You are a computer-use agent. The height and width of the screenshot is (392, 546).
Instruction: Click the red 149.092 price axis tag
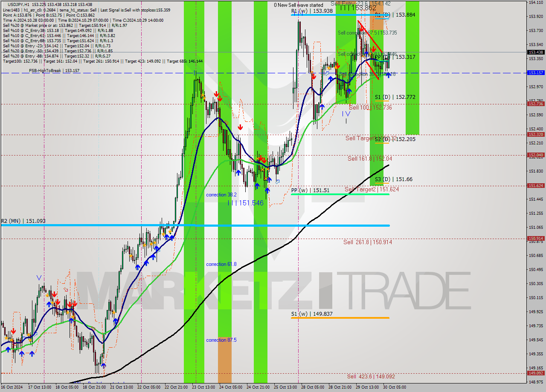(536, 373)
